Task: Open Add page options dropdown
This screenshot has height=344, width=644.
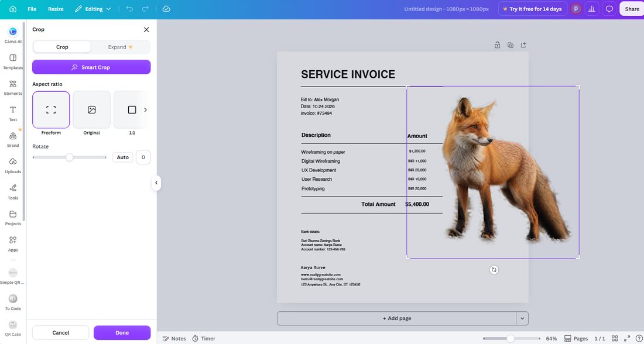Action: point(522,318)
